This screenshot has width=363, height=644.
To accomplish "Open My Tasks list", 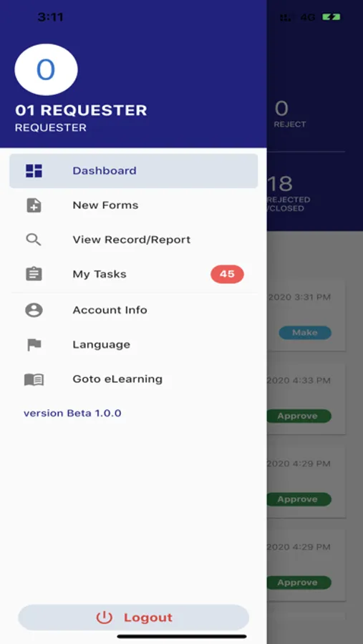I will (134, 274).
